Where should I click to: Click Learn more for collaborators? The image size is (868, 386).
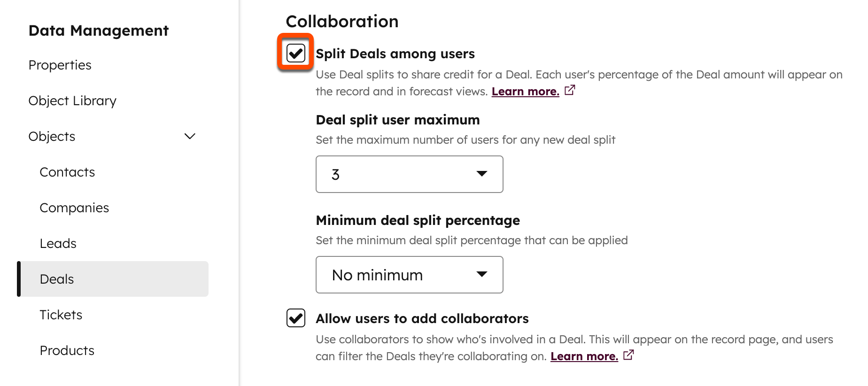coord(584,356)
